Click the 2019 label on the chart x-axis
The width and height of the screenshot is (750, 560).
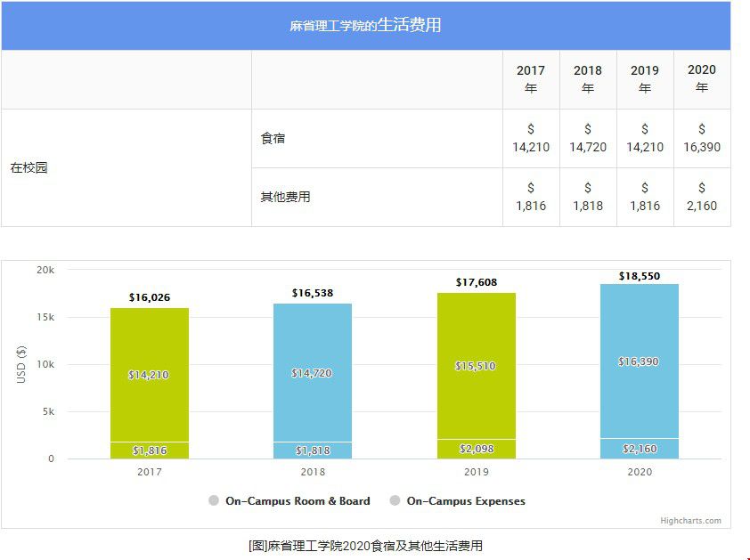click(x=476, y=472)
